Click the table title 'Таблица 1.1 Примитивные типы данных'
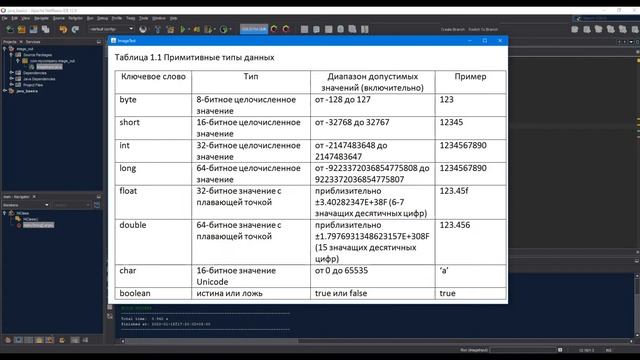640x360 pixels. 194,58
